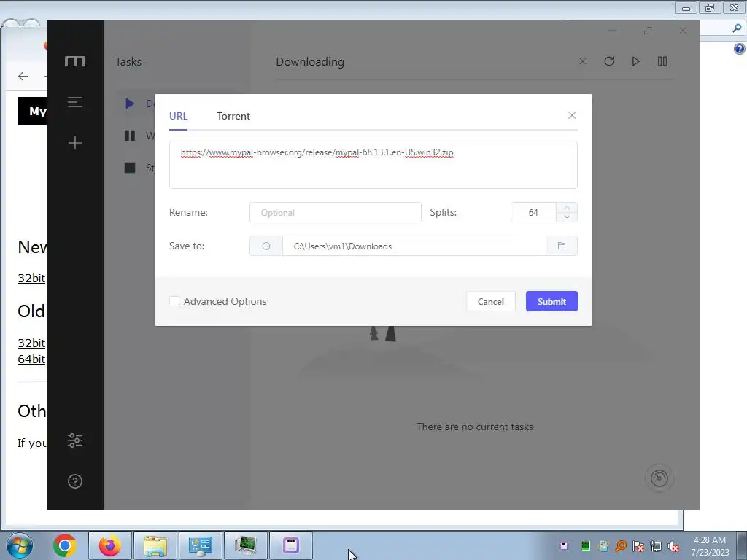This screenshot has height=560, width=747.
Task: Click the blue help icon at top right
Action: [x=740, y=49]
